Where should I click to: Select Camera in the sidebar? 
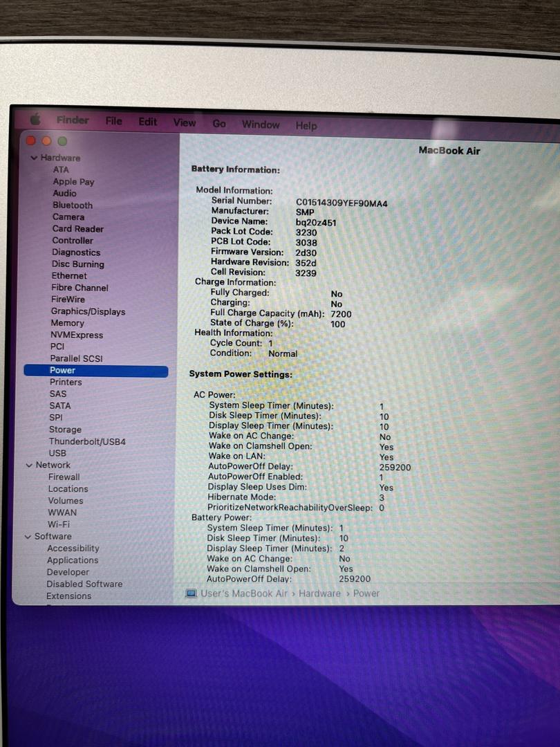tap(68, 216)
